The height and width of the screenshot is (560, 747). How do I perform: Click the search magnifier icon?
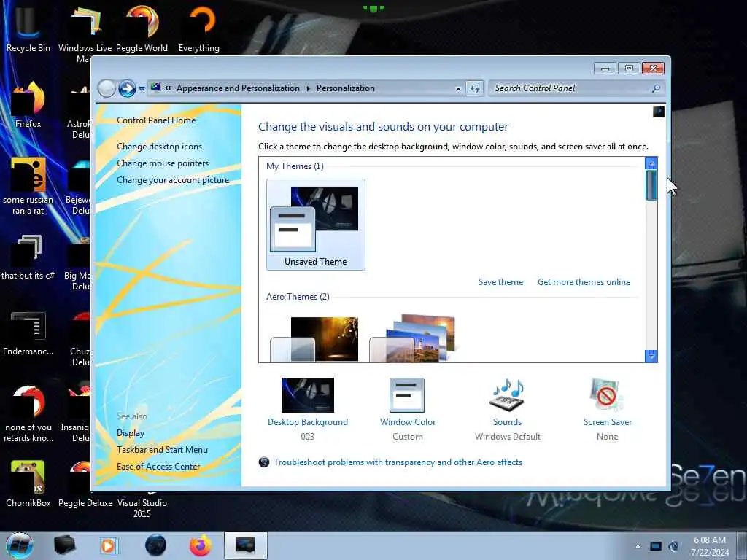pyautogui.click(x=656, y=88)
